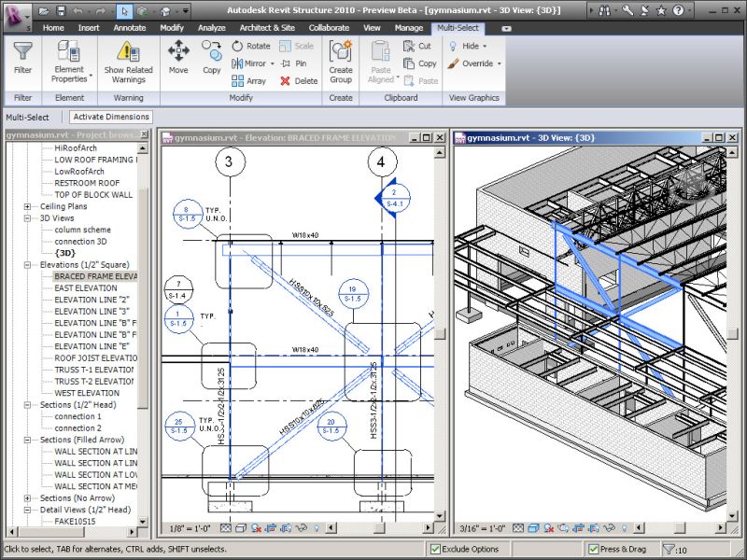Open Model Graphics Style in Elevation view bar
Screen dimensions: 747x560
(x=241, y=528)
